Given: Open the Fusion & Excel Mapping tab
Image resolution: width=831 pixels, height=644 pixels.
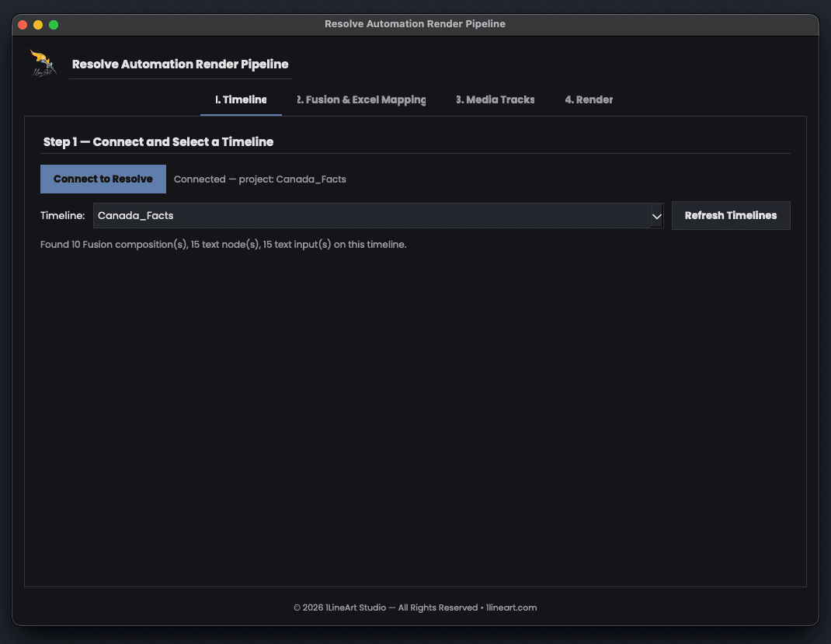Looking at the screenshot, I should (x=361, y=99).
